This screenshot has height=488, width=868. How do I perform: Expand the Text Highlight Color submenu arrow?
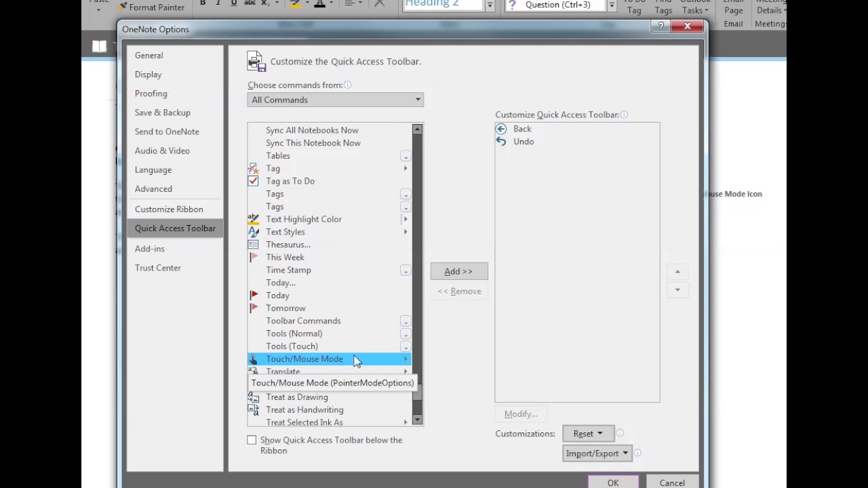click(x=406, y=219)
